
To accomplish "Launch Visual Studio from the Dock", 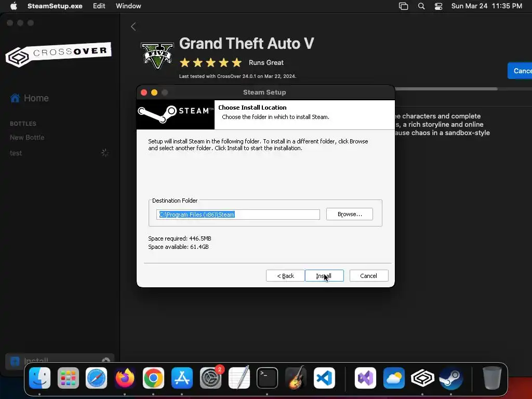I will (365, 378).
